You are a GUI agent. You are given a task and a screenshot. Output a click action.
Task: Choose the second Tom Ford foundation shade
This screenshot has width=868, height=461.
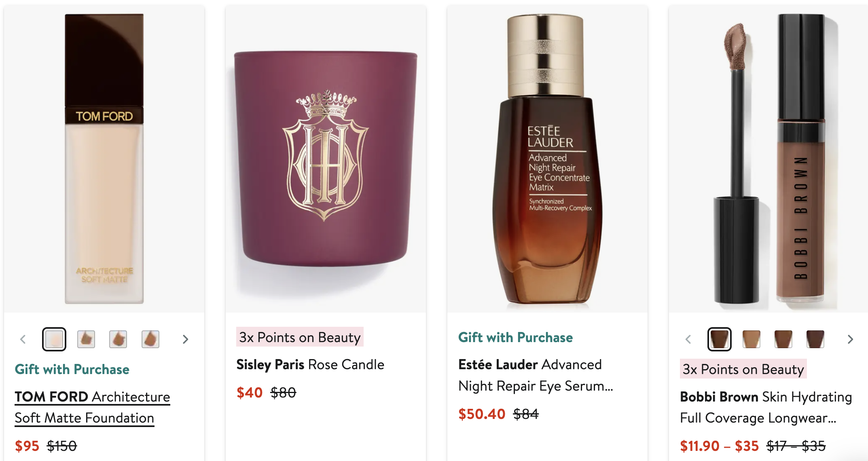point(86,339)
